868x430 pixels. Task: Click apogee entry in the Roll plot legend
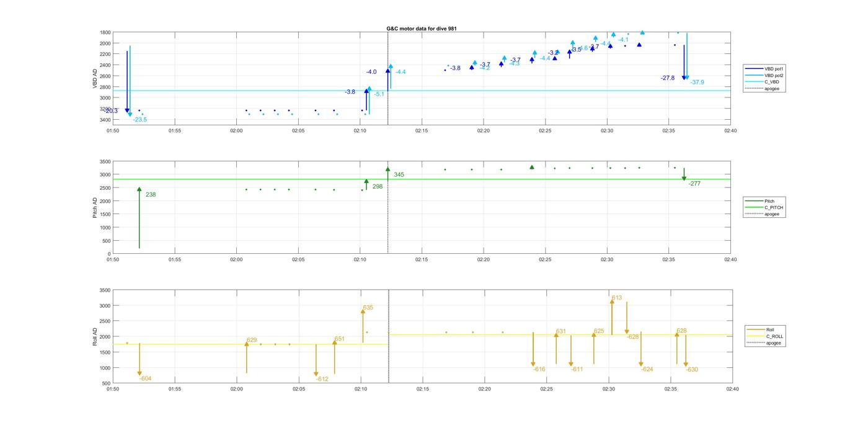(x=764, y=343)
